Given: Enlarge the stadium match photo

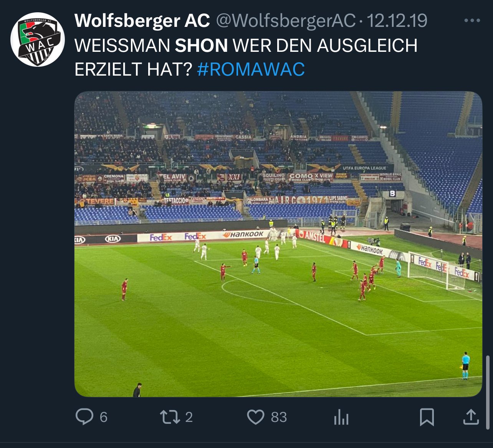Looking at the screenshot, I should pos(278,244).
